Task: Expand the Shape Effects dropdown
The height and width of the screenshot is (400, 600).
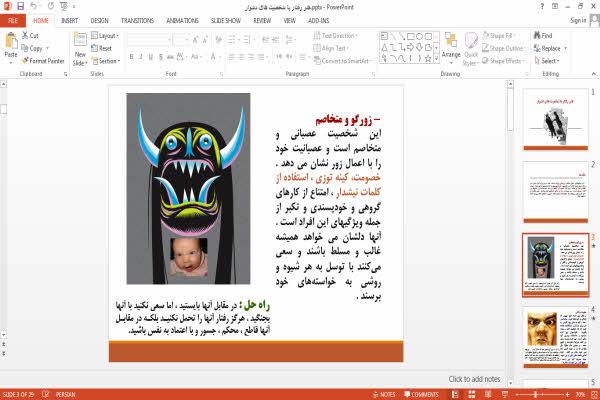Action: coord(503,61)
